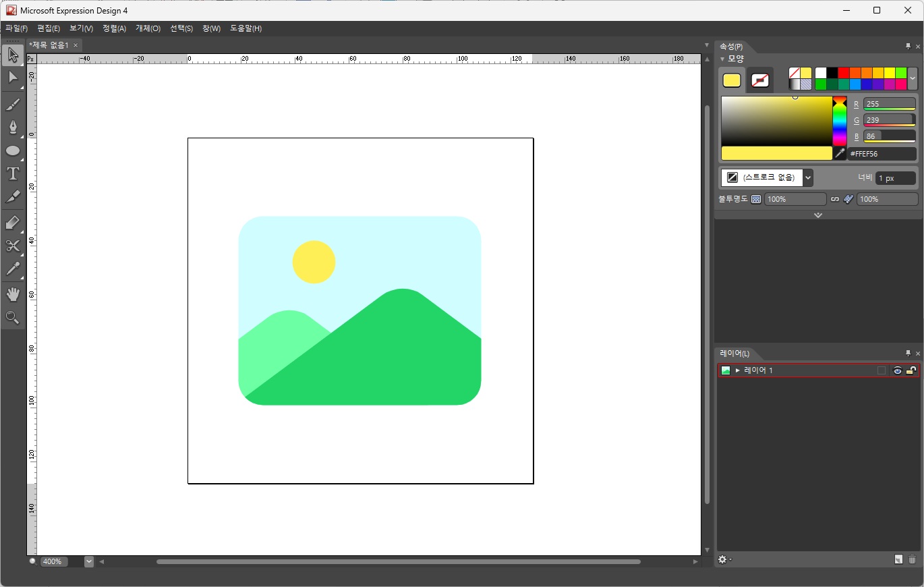Select the Text tool

pos(13,173)
